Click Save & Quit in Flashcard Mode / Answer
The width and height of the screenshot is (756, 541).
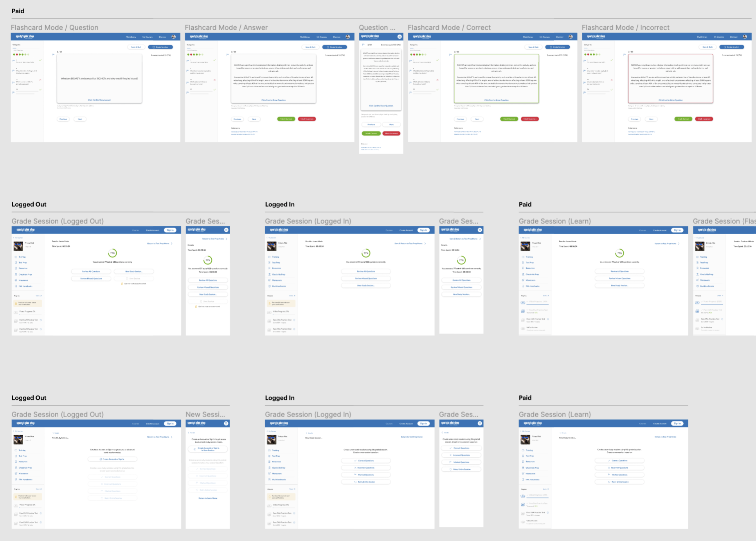tap(310, 47)
